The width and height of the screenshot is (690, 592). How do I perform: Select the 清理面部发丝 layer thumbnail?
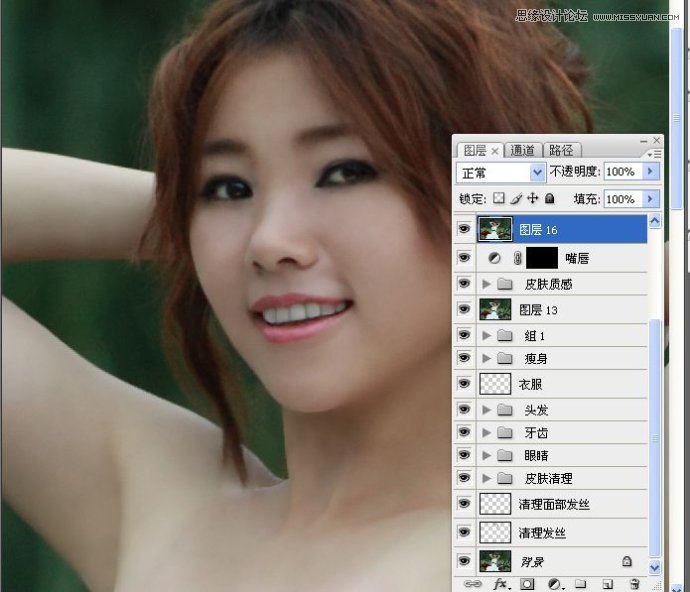coord(495,504)
